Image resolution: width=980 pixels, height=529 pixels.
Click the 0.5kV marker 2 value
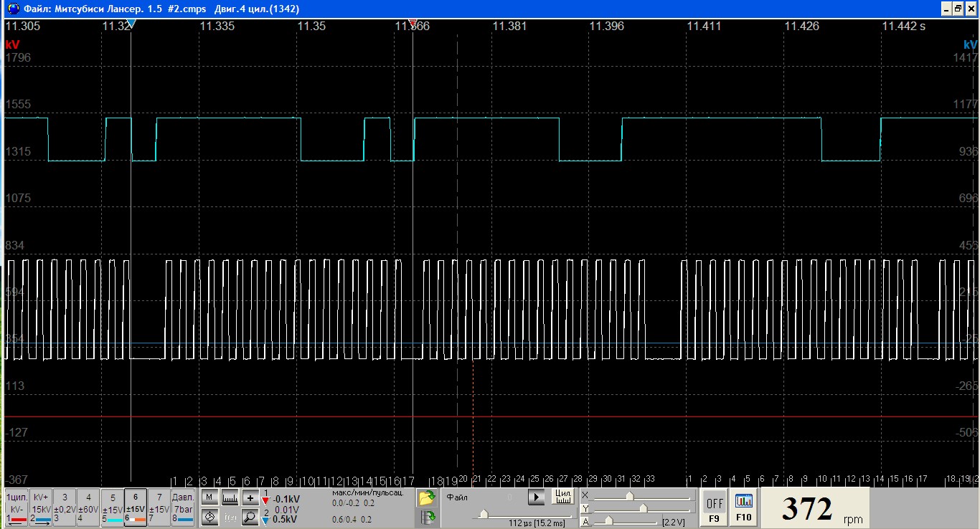(x=286, y=520)
